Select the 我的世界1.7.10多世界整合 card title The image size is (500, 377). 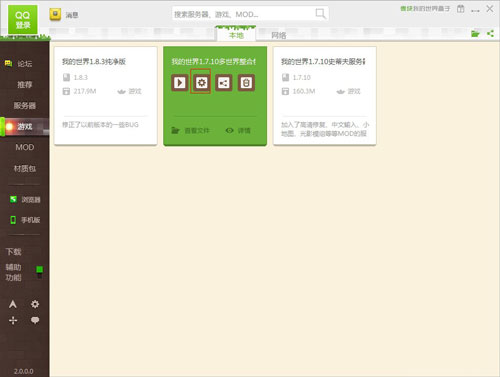click(213, 61)
